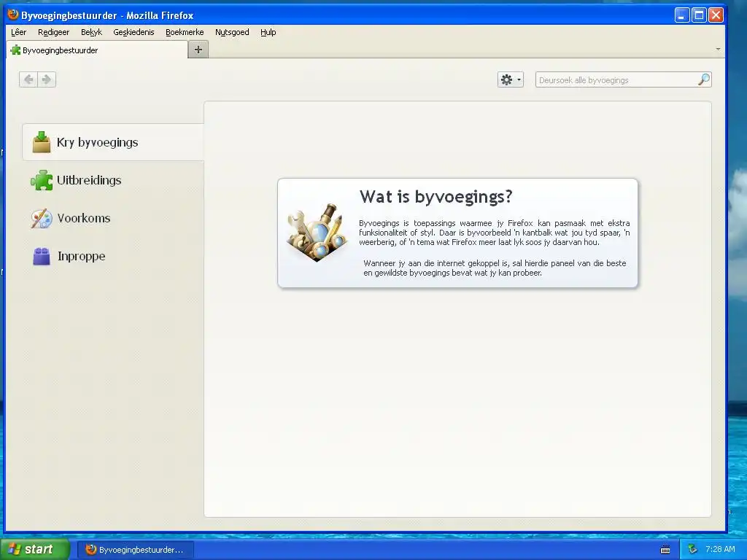Open the gear tools dropdown menu

pos(510,79)
